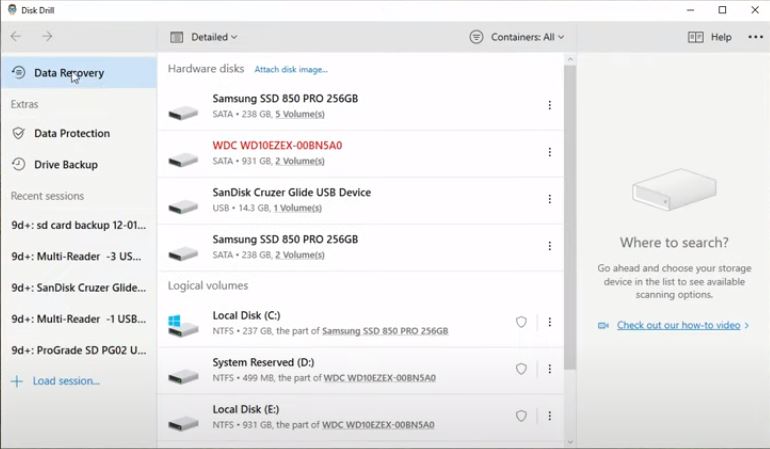This screenshot has height=449, width=770.
Task: Click the disk list vertical scrollbar thumb
Action: tap(570, 216)
